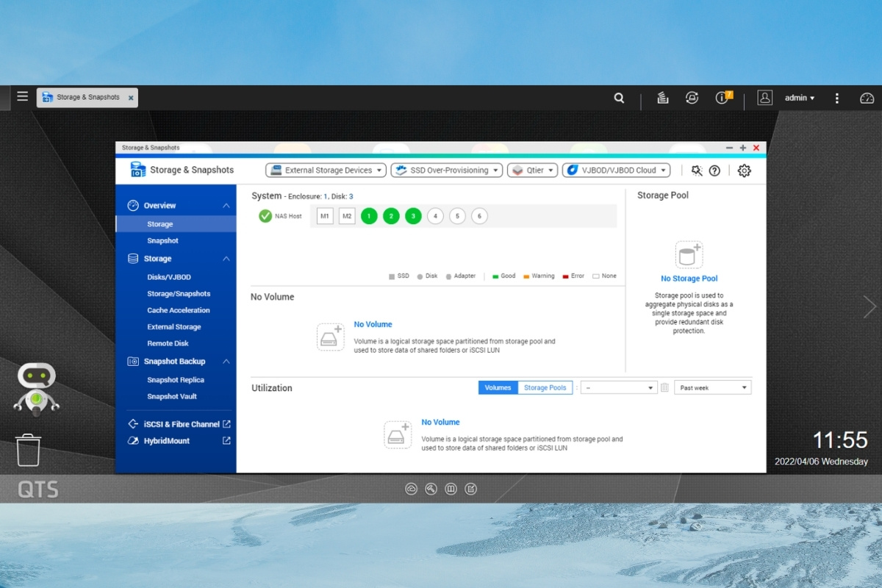Go to next desktop page arrow

click(x=870, y=306)
